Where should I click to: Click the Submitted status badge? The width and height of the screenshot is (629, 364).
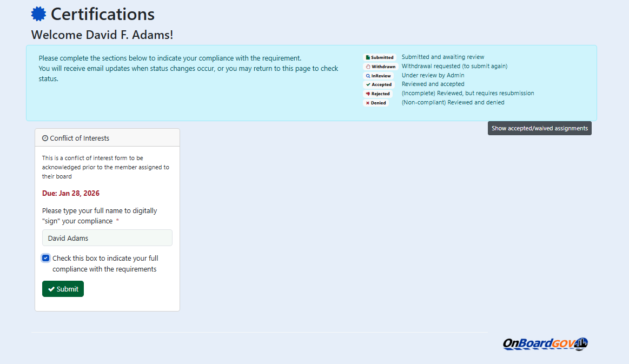(x=380, y=57)
